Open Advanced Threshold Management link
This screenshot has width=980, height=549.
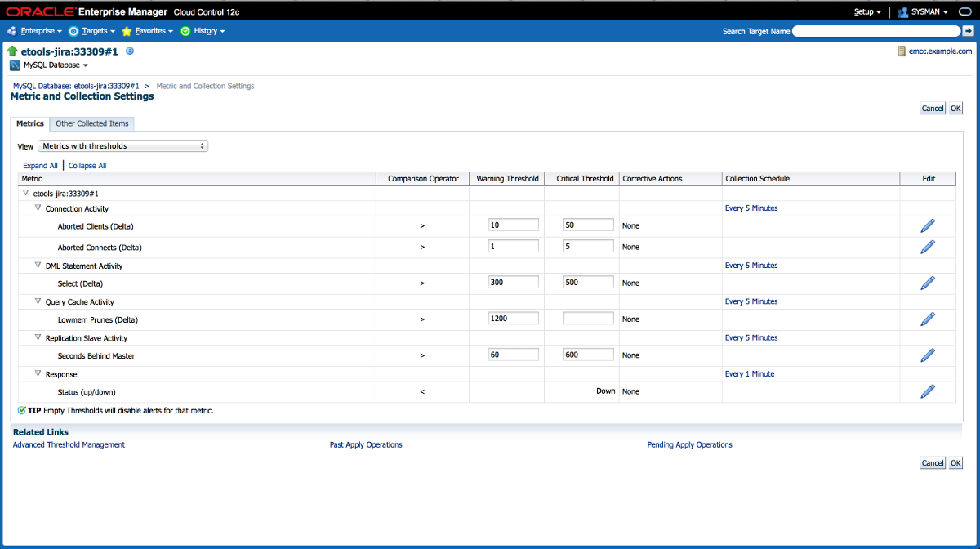click(69, 445)
